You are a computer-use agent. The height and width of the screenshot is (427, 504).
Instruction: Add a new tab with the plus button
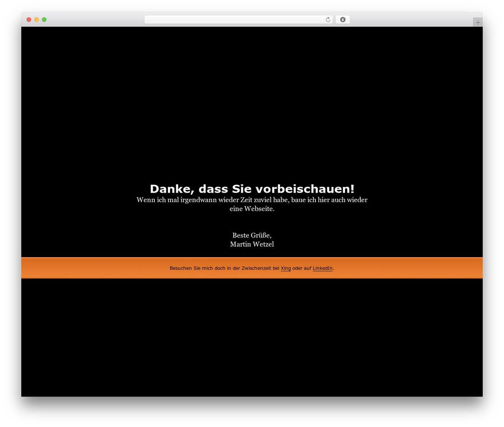[478, 22]
